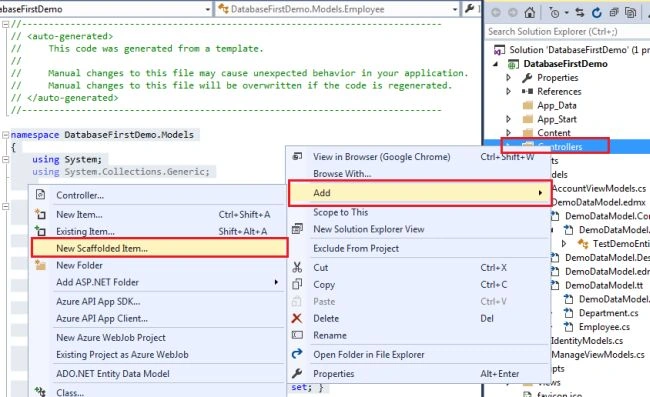Choose New Scaffolded Item from submenu
Viewport: 650px width, 397px height.
tap(160, 248)
